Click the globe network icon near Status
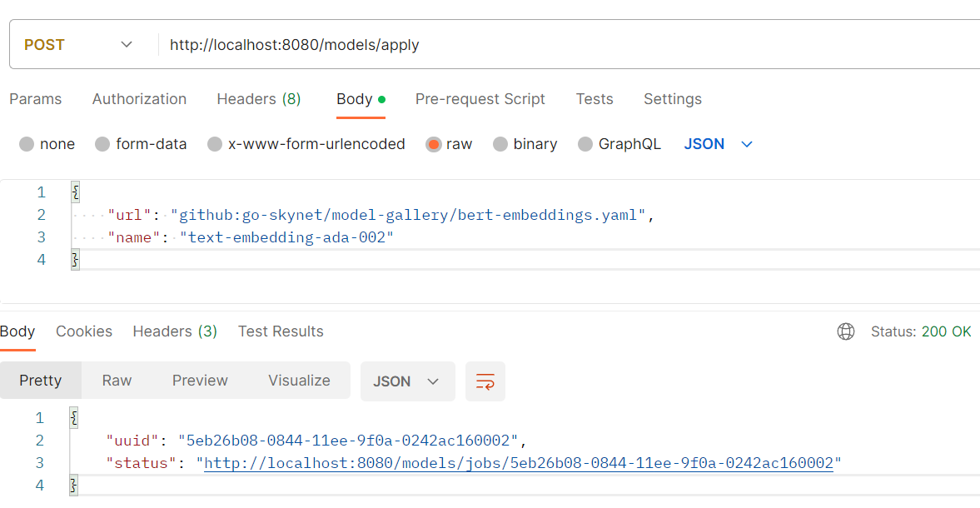Viewport: 980px width, 508px height. pos(845,331)
